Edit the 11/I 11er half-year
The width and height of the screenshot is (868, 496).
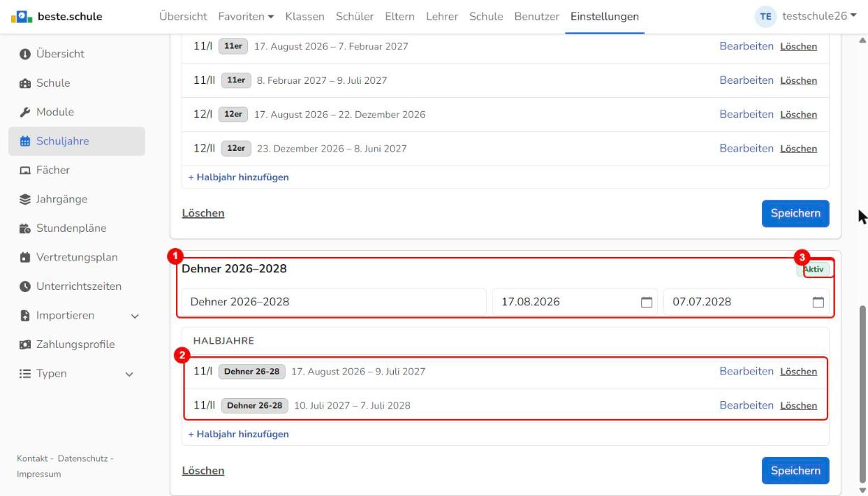coord(746,46)
